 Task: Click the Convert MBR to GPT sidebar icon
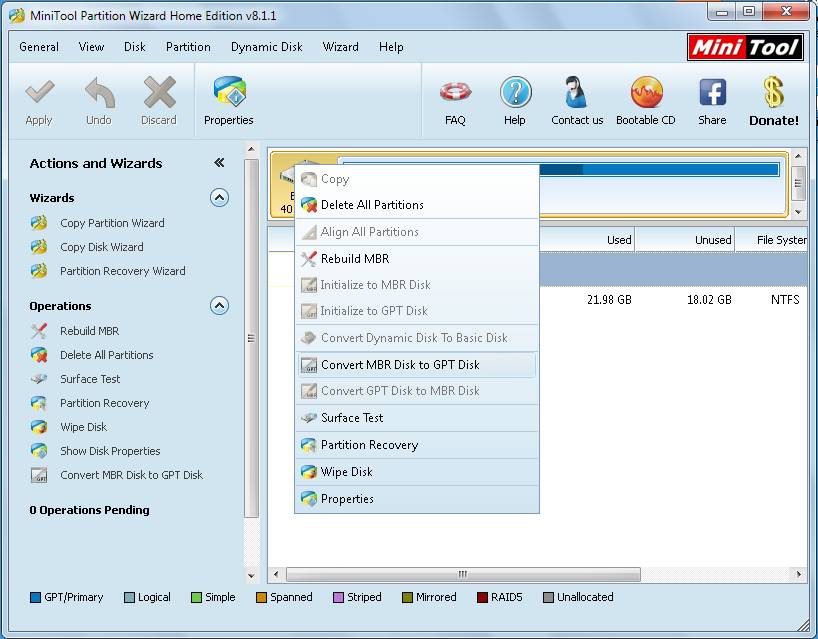pyautogui.click(x=39, y=475)
